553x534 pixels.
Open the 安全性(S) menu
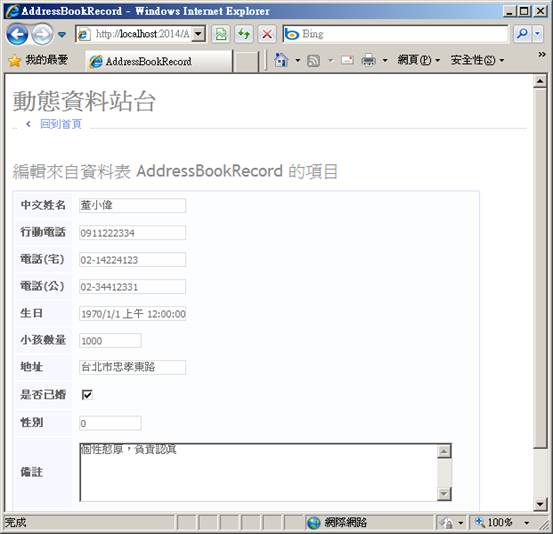coord(477,60)
